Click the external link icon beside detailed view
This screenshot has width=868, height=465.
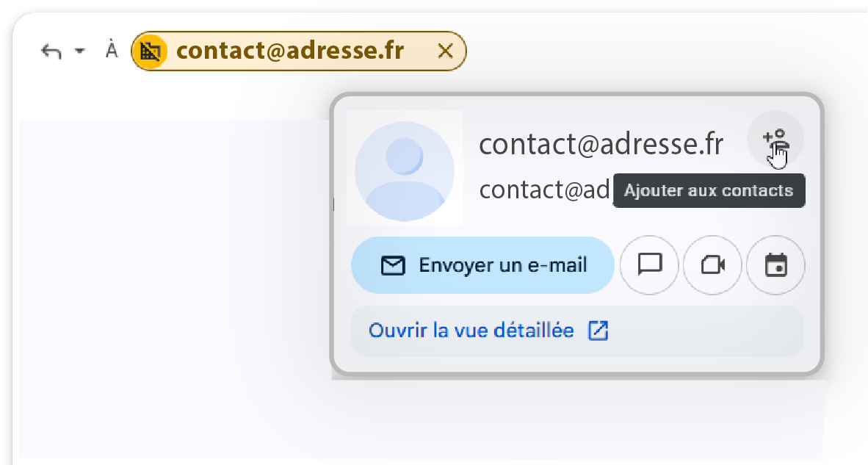coord(598,331)
